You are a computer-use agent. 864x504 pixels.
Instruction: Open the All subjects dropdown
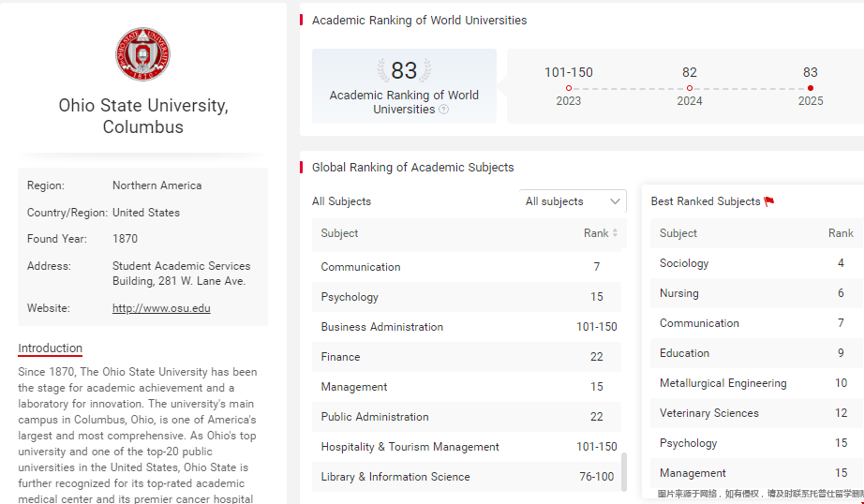(573, 201)
